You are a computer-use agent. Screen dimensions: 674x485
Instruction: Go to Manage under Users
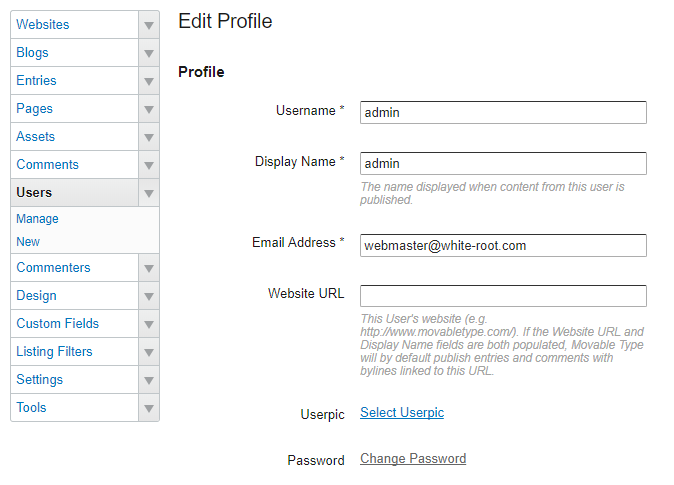coord(37,219)
